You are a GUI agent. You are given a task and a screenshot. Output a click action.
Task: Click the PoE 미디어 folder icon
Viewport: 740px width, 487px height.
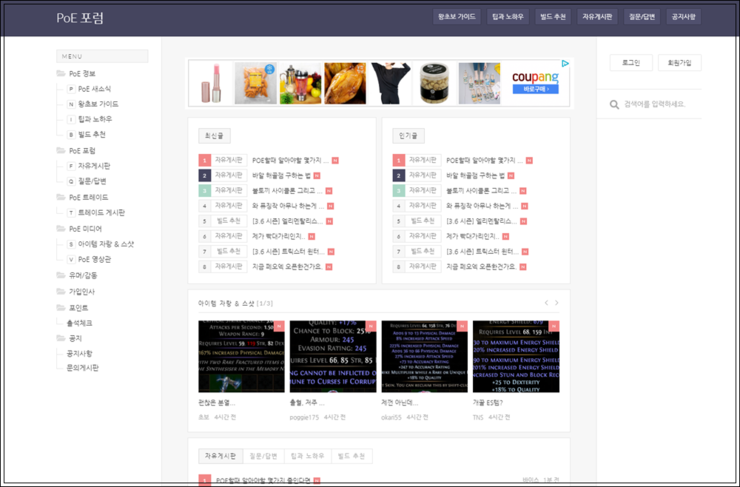coord(61,229)
